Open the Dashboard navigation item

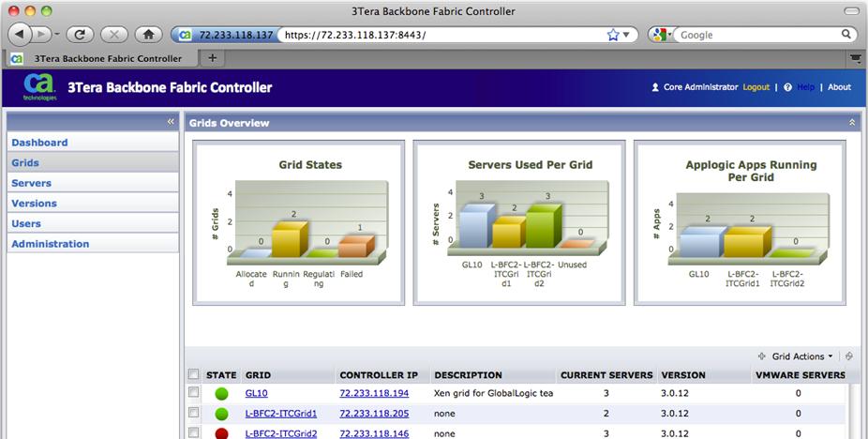93,143
